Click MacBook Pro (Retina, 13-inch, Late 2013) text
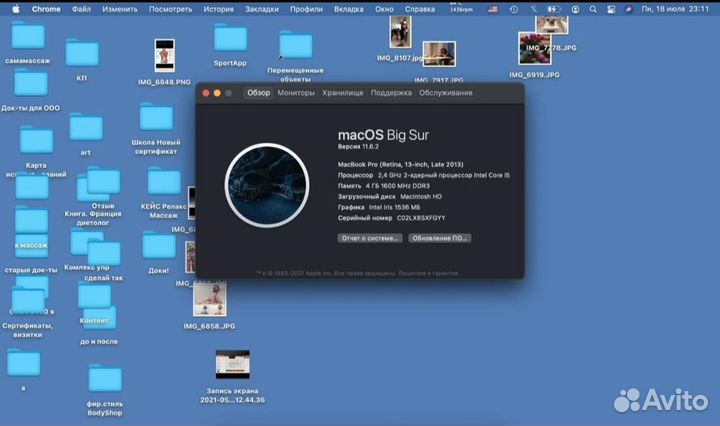The height and width of the screenshot is (426, 720). (400, 164)
